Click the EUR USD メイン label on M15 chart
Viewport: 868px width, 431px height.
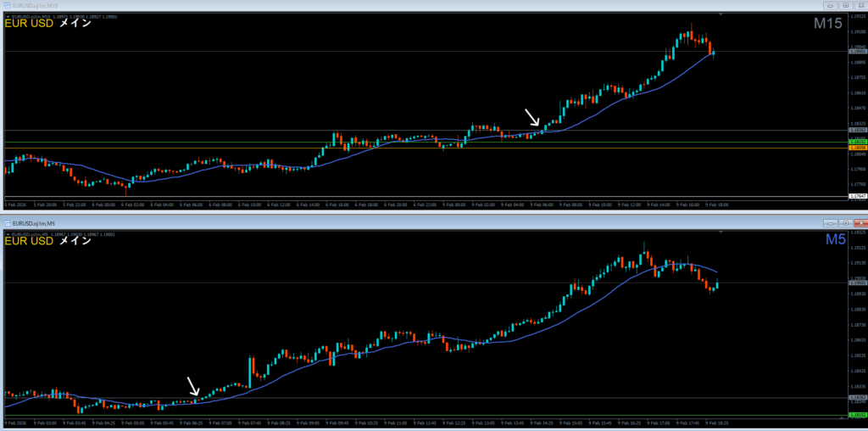click(x=48, y=24)
